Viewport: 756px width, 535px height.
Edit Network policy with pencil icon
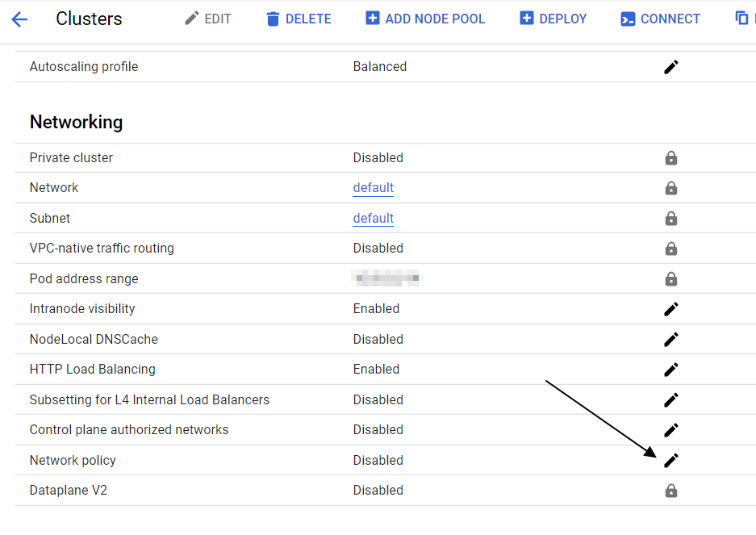(x=671, y=460)
